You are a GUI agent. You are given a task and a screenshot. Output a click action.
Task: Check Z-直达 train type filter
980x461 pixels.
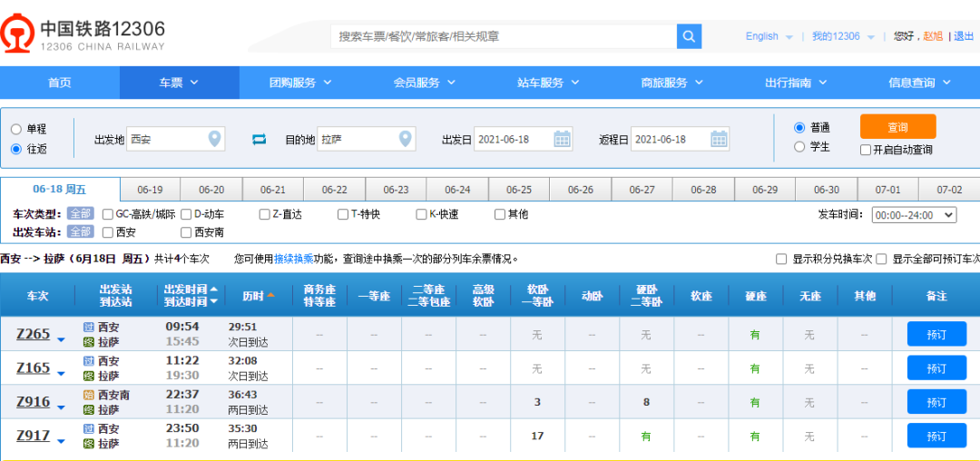point(264,214)
